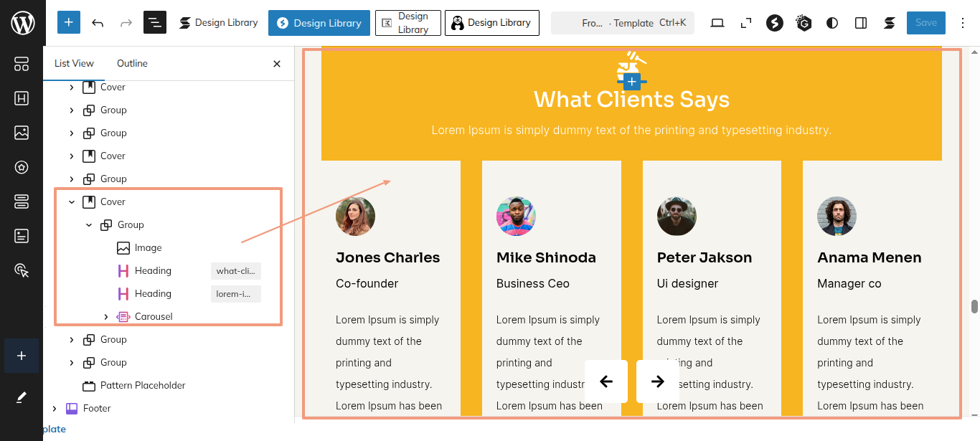Close the List View panel

(277, 64)
